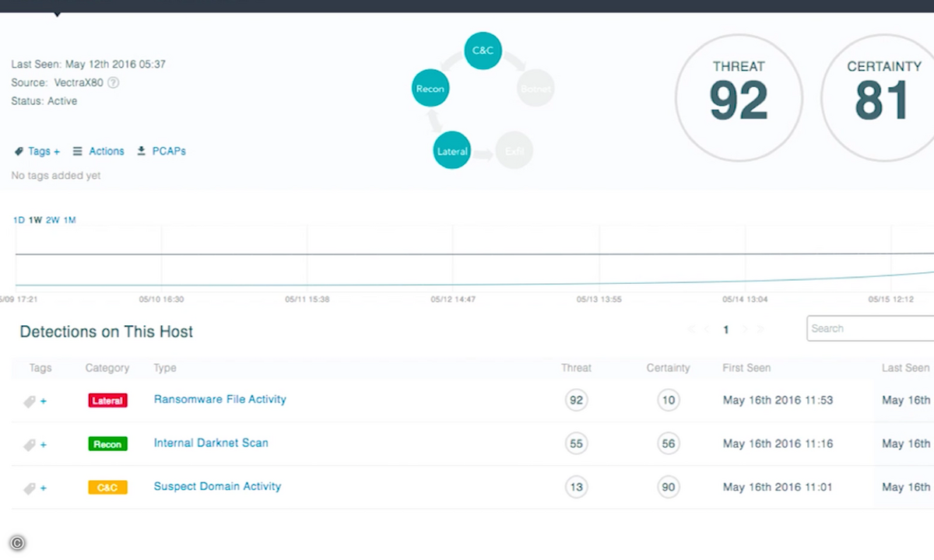Click threat score 92 for Ransomware
This screenshot has width=934, height=560.
point(576,401)
